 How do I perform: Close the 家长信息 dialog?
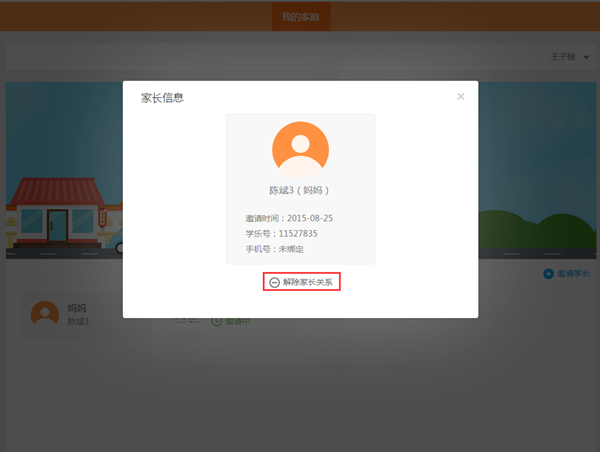click(x=460, y=97)
